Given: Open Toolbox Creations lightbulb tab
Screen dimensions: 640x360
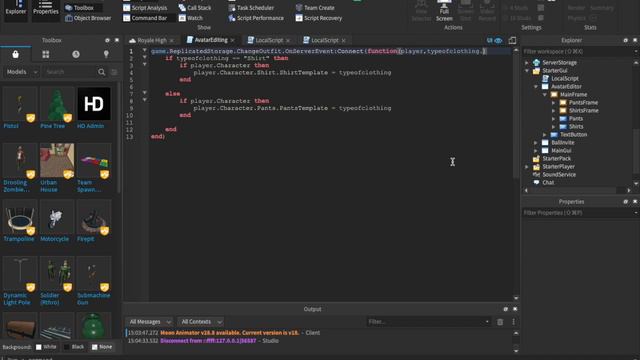Looking at the screenshot, I should [106, 54].
